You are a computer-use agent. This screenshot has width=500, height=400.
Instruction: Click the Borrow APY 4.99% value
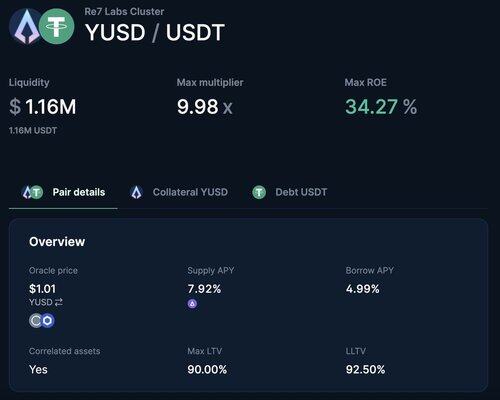tap(363, 289)
